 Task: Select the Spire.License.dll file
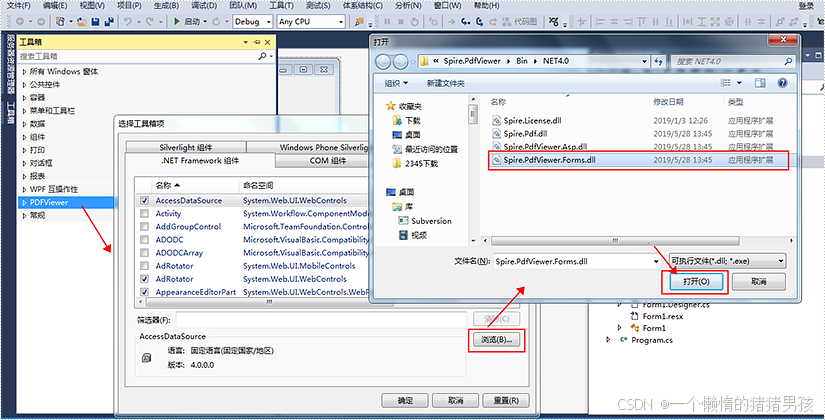coord(532,121)
